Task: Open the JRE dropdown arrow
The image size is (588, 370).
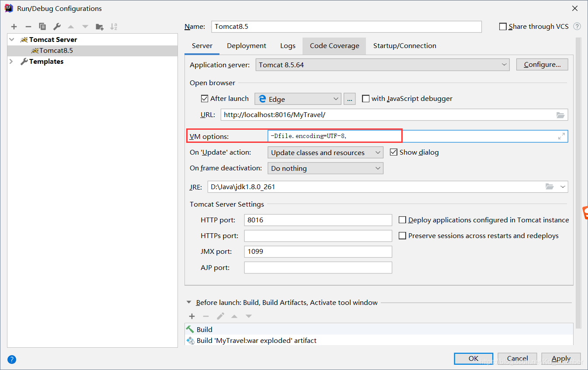Action: 563,187
